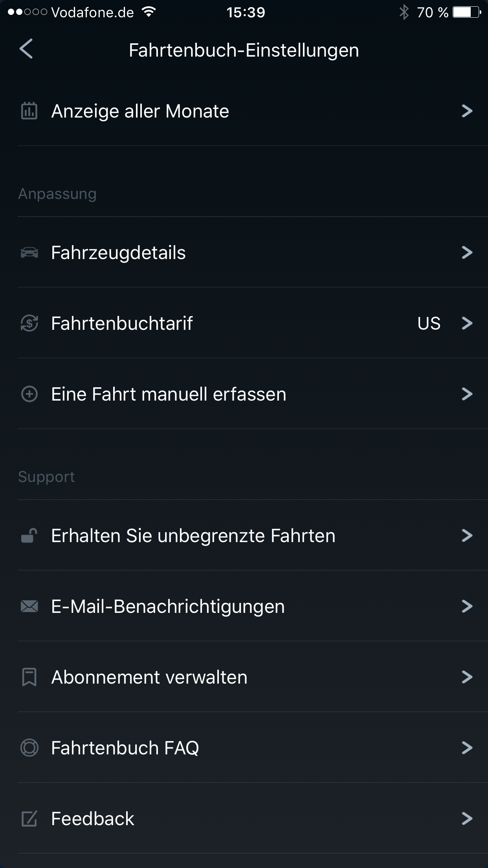Tap the lifebuoy FAQ icon
Screen dimensions: 488x868
pyautogui.click(x=29, y=748)
